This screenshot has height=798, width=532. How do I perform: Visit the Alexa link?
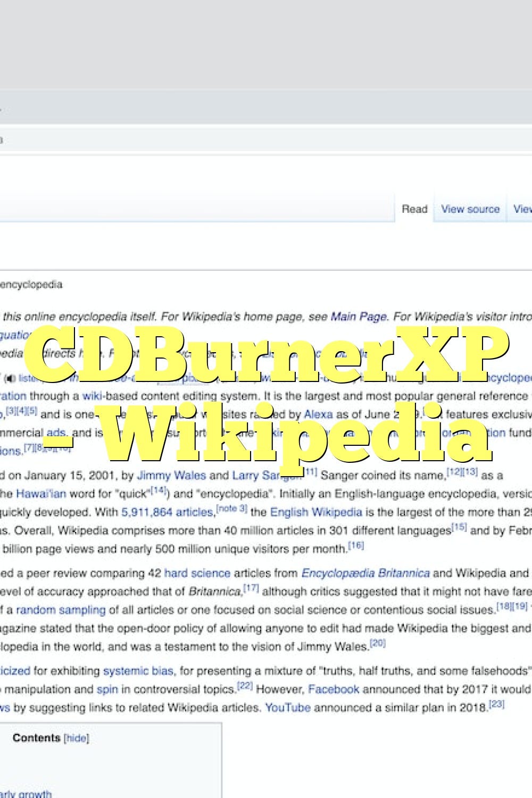(x=318, y=414)
